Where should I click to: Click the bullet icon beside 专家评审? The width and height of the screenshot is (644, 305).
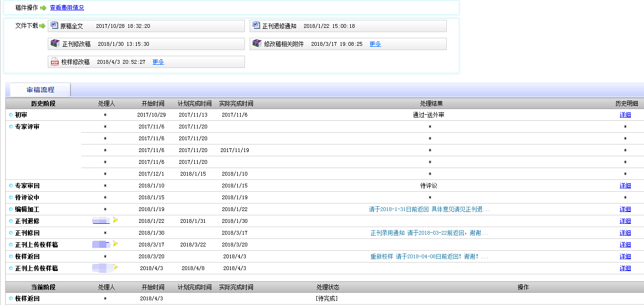click(x=11, y=127)
